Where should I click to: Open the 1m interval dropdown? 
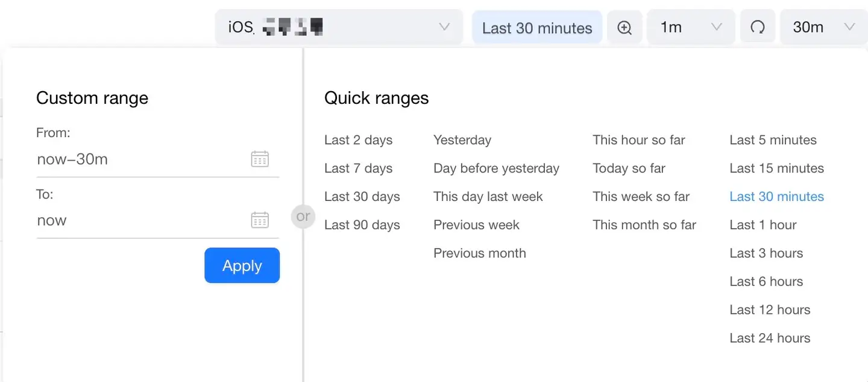coord(691,27)
